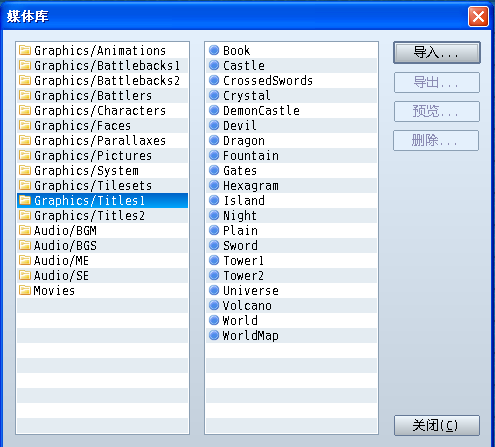The width and height of the screenshot is (495, 447).
Task: Click the folder icon next to Graphics/Battlers
Action: coord(25,95)
